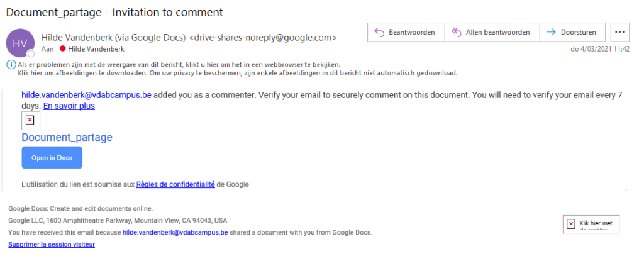The width and height of the screenshot is (644, 261).
Task: Click the HV sender avatar
Action: click(x=19, y=43)
